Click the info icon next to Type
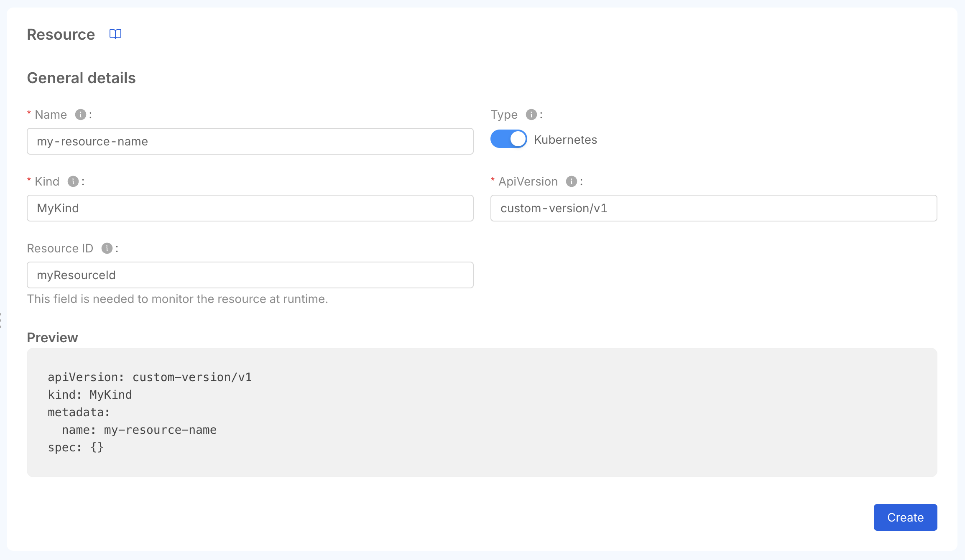The width and height of the screenshot is (965, 560). (x=531, y=115)
